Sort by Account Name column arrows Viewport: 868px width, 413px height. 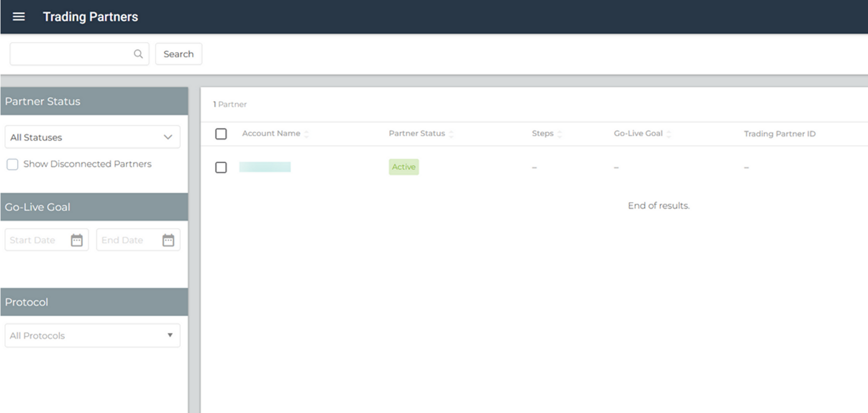[306, 134]
